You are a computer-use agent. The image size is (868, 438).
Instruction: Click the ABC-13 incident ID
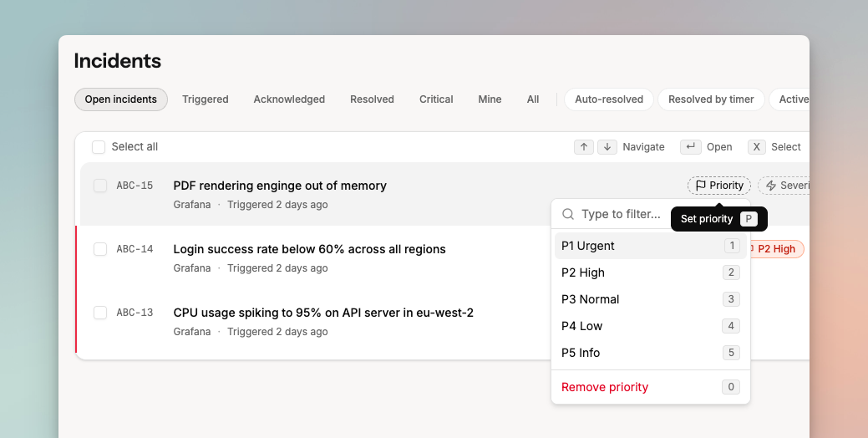point(135,313)
